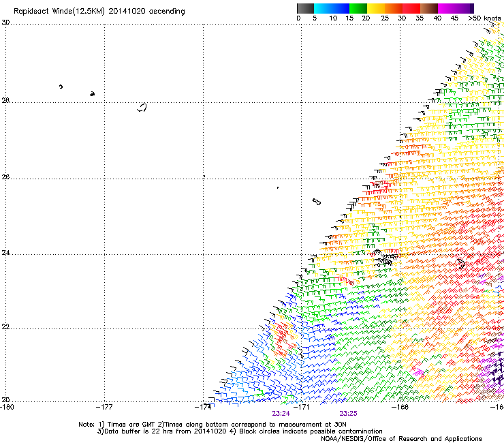Click the latitude label 20
The height and width of the screenshot is (443, 504).
point(5,399)
